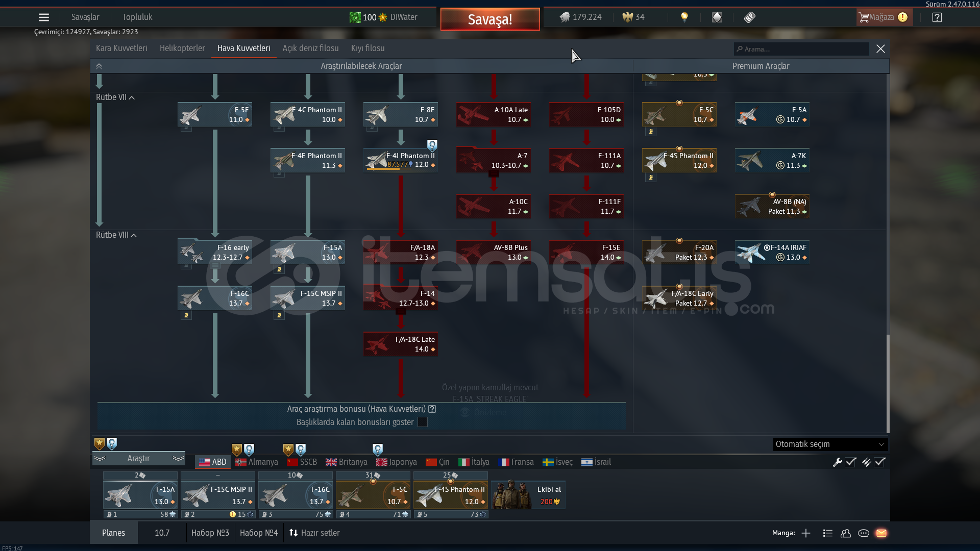This screenshot has height=551, width=980.
Task: Click the ammunition refill icon
Action: pos(866,462)
